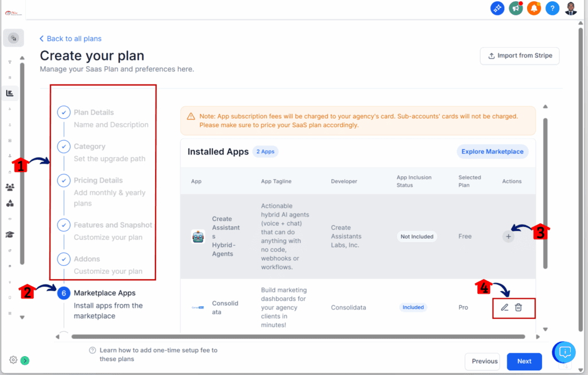Delete Consolidata app with trash icon
The height and width of the screenshot is (375, 588).
[519, 307]
